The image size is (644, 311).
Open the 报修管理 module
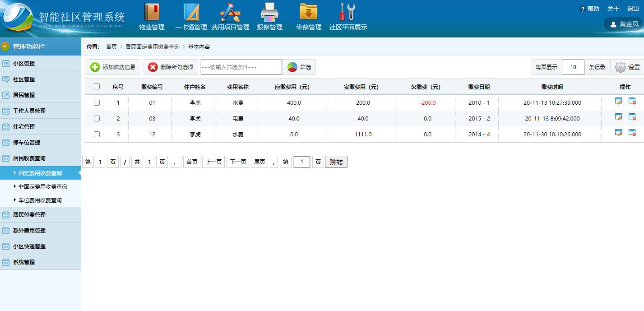(x=269, y=17)
